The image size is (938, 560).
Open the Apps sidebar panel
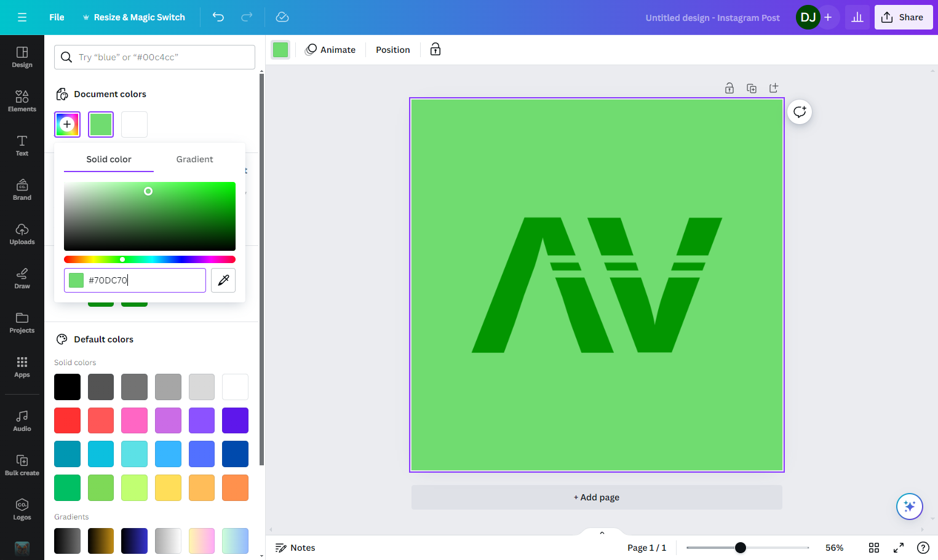coord(22,367)
